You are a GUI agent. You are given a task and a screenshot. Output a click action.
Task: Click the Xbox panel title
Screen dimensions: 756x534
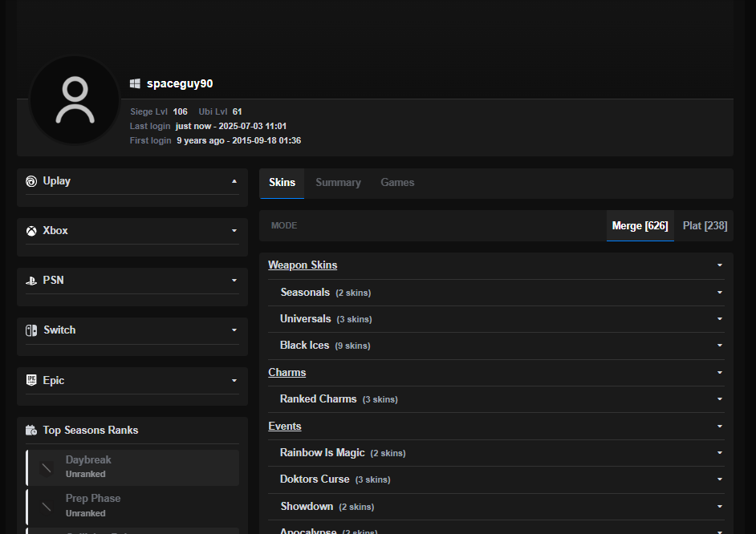tap(55, 231)
